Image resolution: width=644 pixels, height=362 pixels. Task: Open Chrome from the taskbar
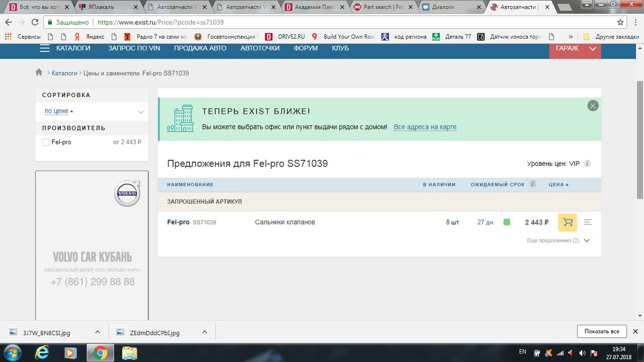click(100, 352)
